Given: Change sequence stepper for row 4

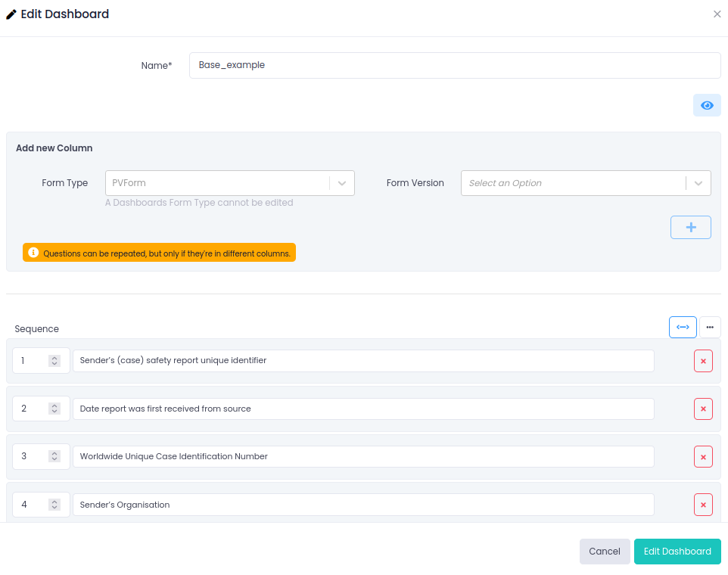Looking at the screenshot, I should [x=54, y=505].
